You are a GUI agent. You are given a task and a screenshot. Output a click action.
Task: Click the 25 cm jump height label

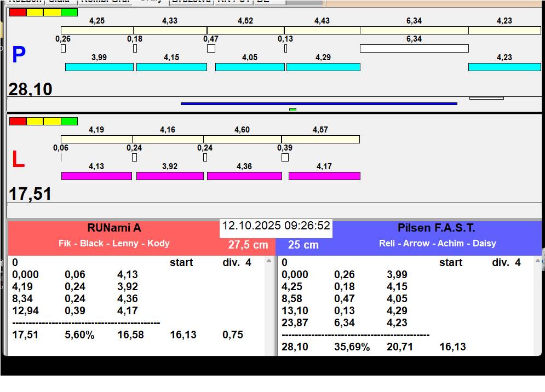click(303, 245)
